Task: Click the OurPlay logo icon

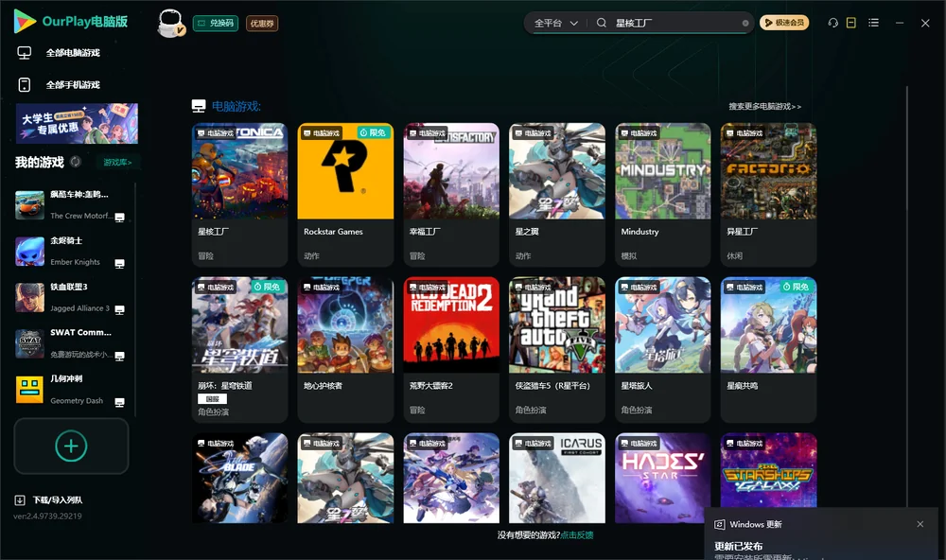Action: point(25,21)
